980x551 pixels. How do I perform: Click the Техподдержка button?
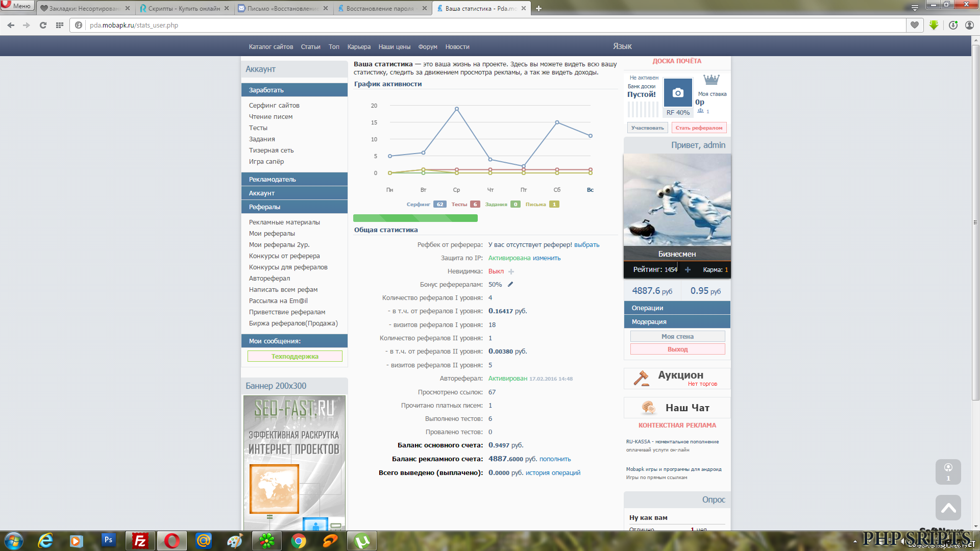295,357
